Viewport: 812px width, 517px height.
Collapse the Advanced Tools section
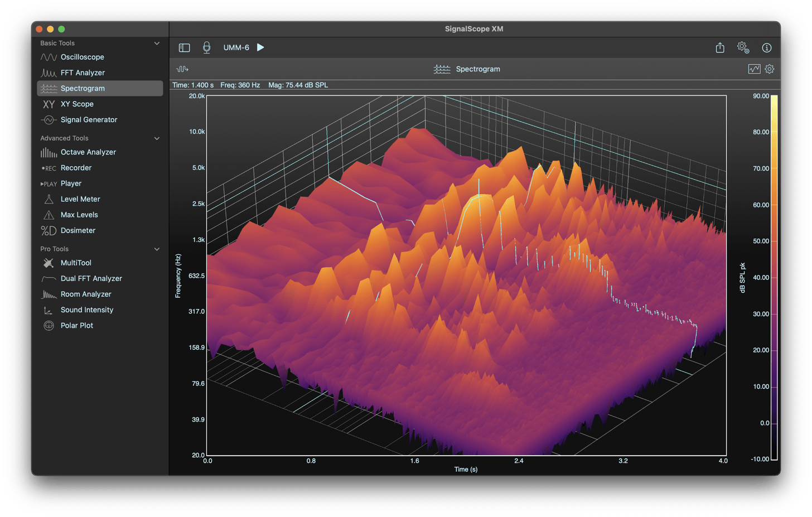[x=157, y=138]
